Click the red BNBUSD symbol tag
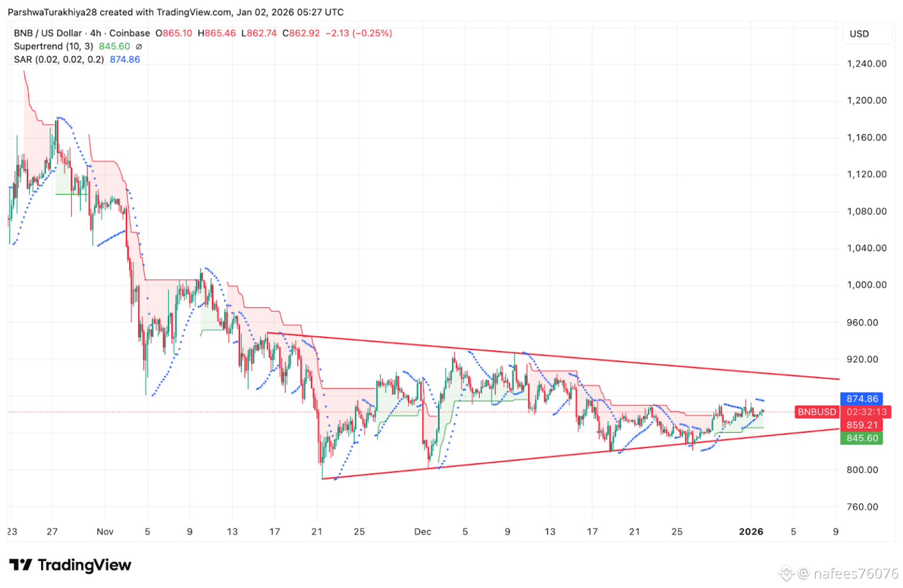 [x=817, y=412]
